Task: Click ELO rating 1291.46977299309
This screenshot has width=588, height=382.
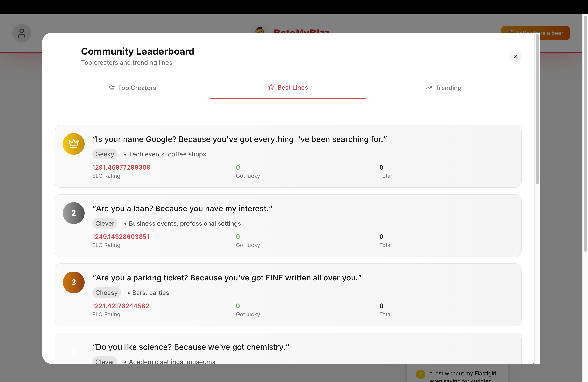Action: (x=121, y=167)
